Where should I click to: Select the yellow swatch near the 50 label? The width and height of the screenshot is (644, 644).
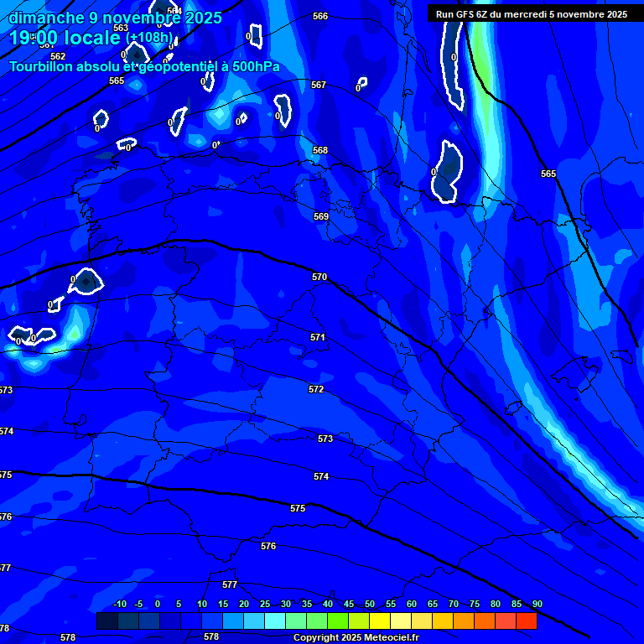point(379,621)
